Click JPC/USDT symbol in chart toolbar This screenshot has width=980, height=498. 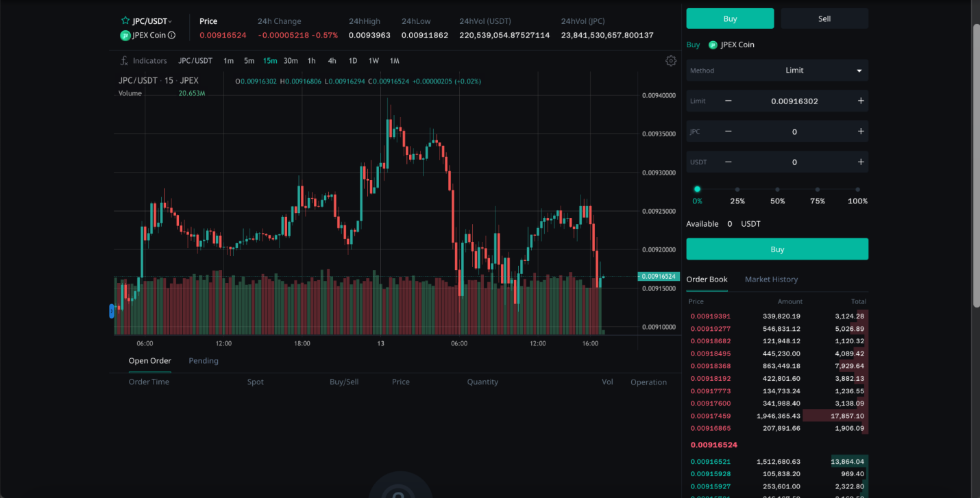coord(195,61)
